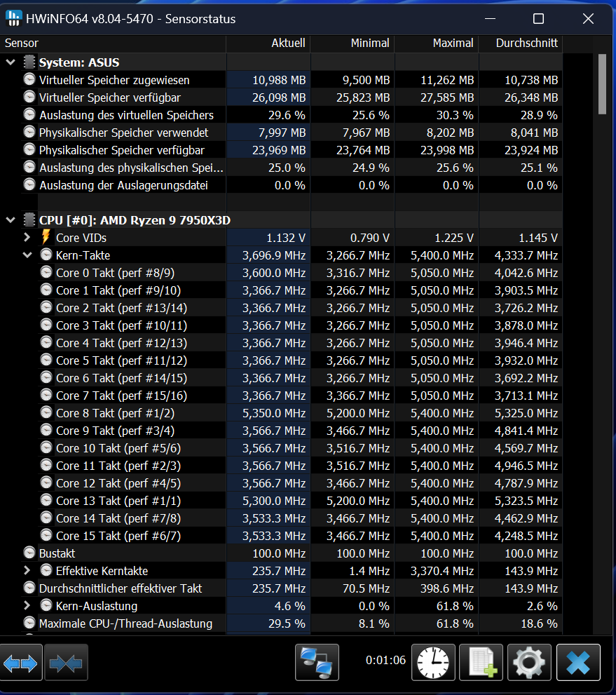Click icon beside Core 8 Takt row
616x695 pixels.
pyautogui.click(x=46, y=412)
